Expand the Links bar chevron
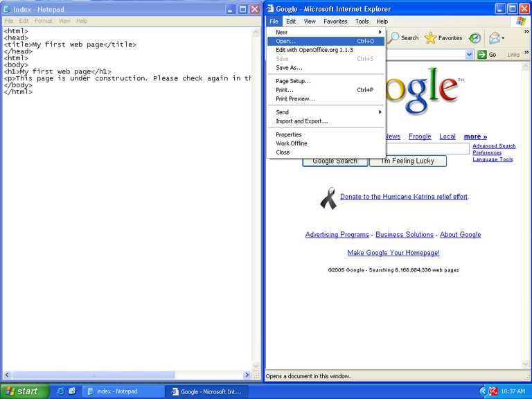Screen dimensions: 532x399 pos(526,52)
